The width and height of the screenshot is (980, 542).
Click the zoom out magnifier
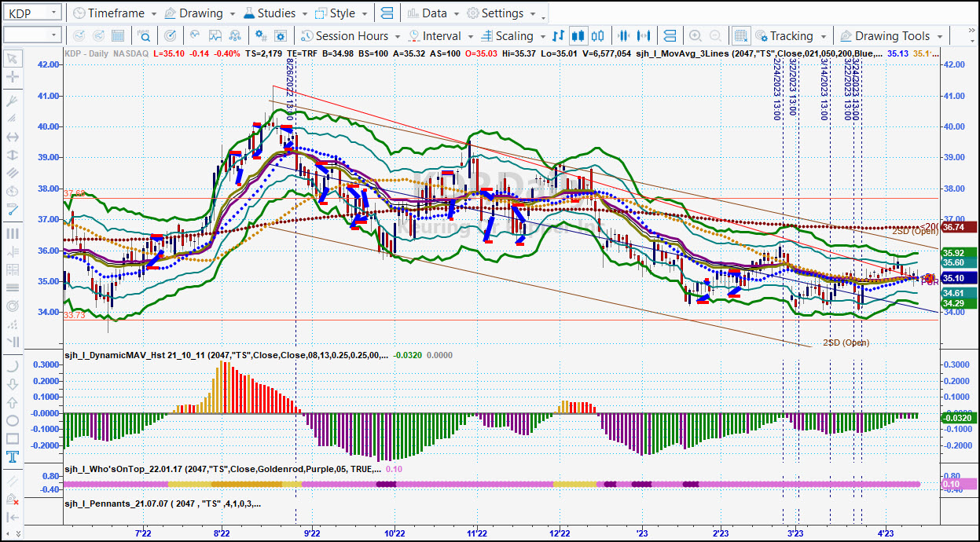[x=714, y=35]
